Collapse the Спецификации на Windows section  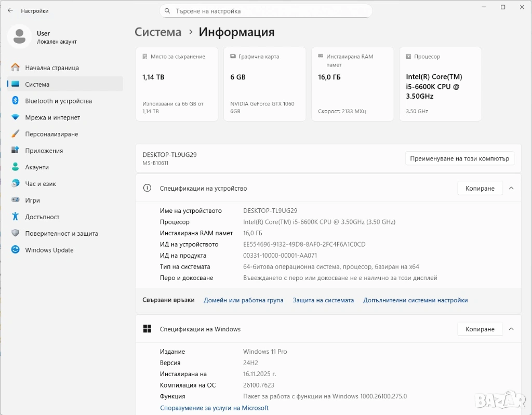pos(511,329)
